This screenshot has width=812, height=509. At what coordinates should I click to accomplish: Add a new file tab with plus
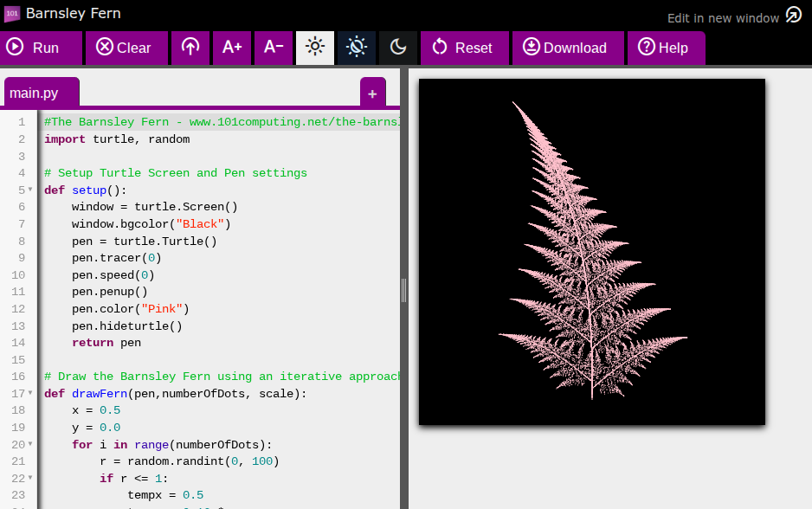[x=372, y=93]
